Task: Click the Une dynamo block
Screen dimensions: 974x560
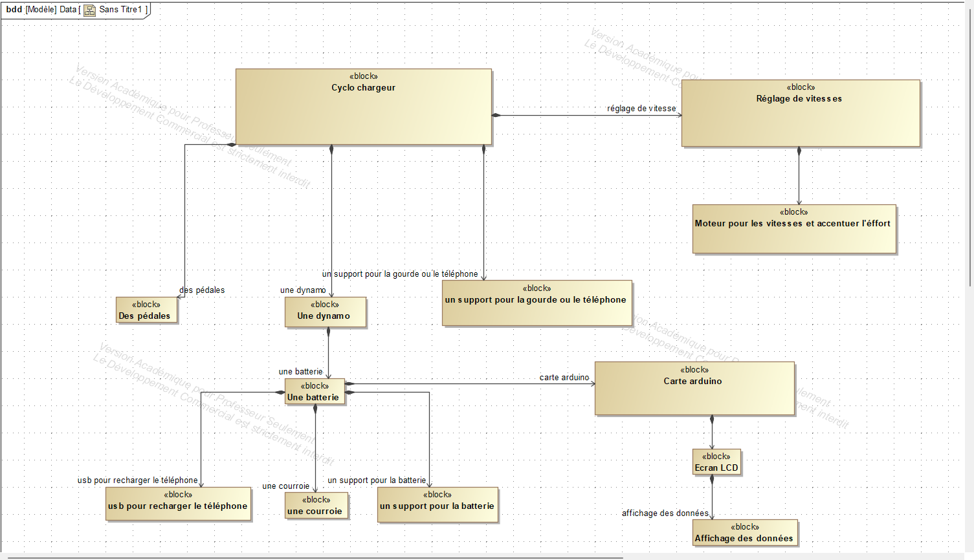Action: pyautogui.click(x=325, y=312)
